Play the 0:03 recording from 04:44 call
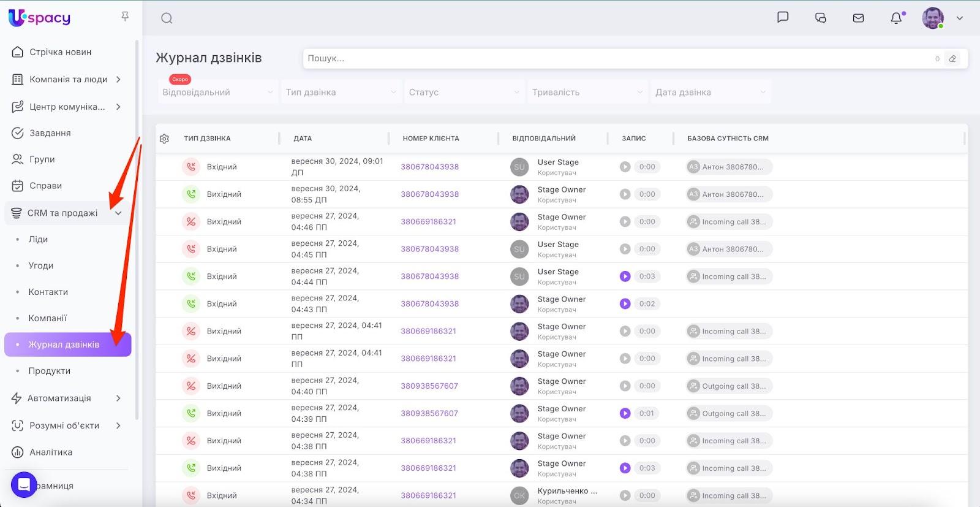 point(625,276)
